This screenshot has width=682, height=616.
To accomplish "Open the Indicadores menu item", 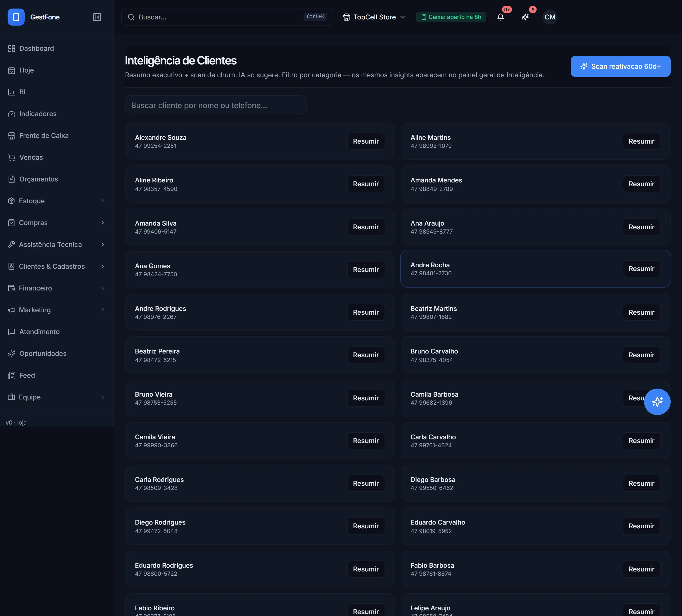I will [x=57, y=114].
